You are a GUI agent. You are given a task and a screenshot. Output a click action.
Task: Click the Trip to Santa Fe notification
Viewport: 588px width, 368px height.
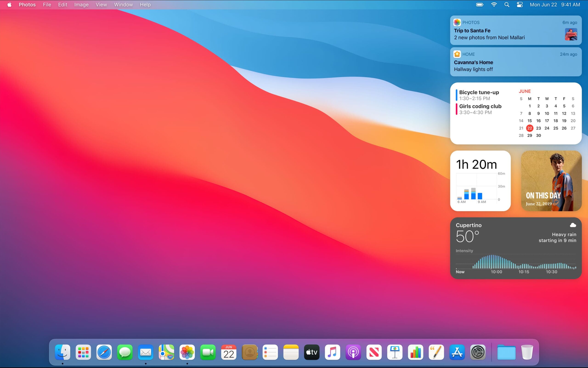(x=516, y=30)
